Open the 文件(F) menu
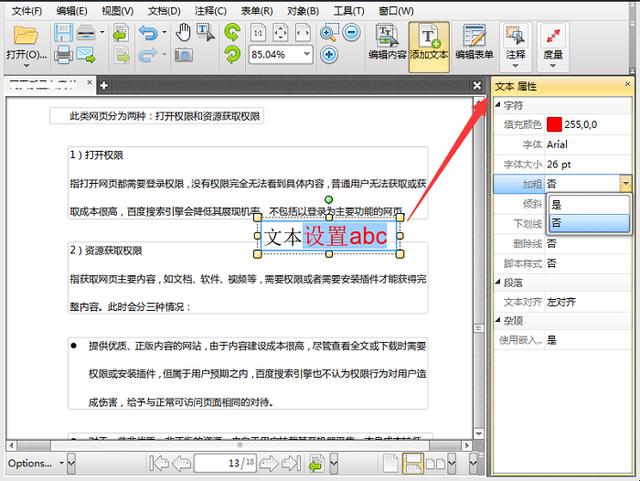This screenshot has width=640, height=481. 27,11
